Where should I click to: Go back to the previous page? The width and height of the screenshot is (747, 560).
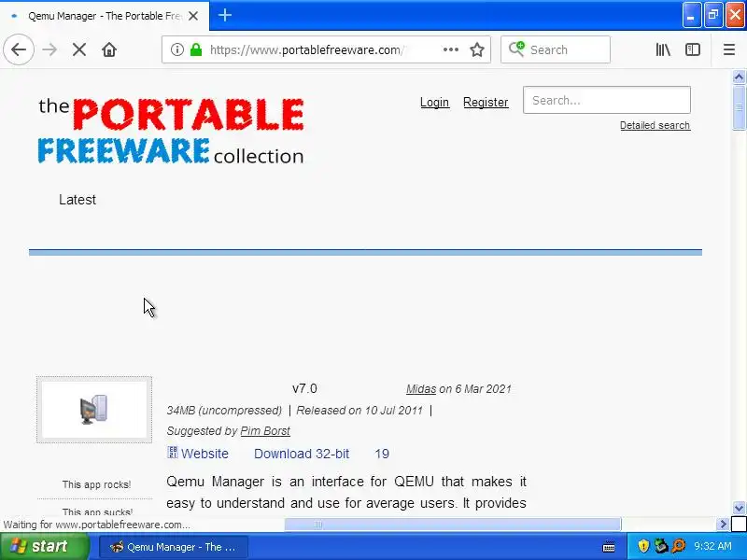click(19, 49)
